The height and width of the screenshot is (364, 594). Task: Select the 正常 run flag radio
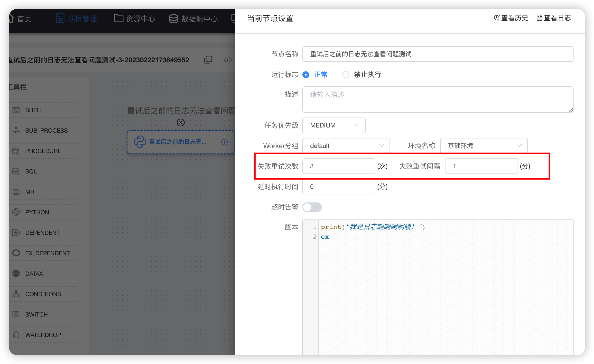[x=306, y=74]
